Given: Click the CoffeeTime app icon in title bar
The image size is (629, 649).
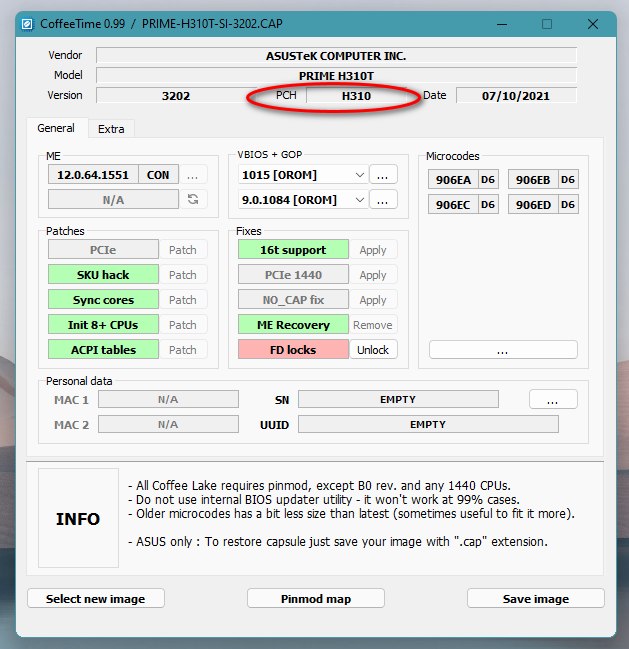Looking at the screenshot, I should (27, 24).
